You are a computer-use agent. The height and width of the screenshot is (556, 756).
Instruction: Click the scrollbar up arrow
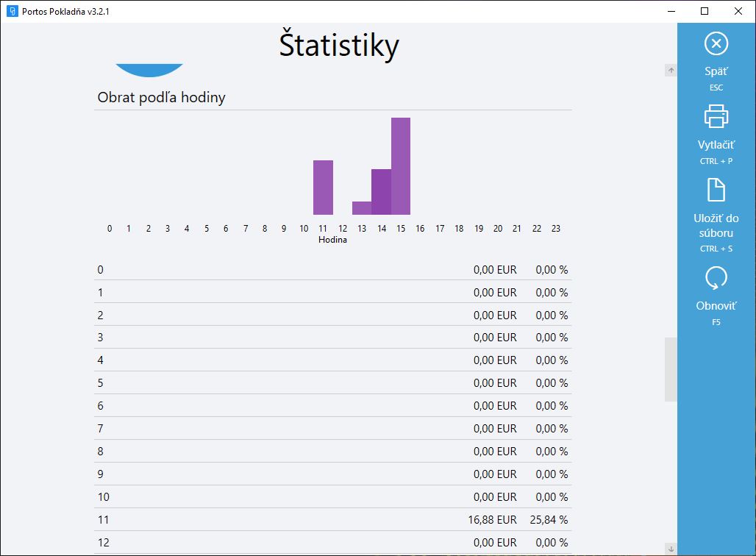click(x=671, y=71)
